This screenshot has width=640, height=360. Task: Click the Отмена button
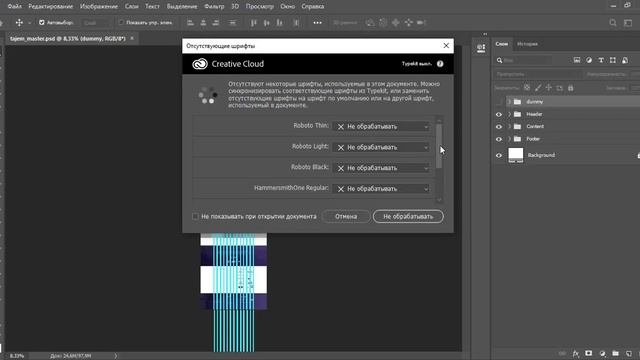click(346, 216)
